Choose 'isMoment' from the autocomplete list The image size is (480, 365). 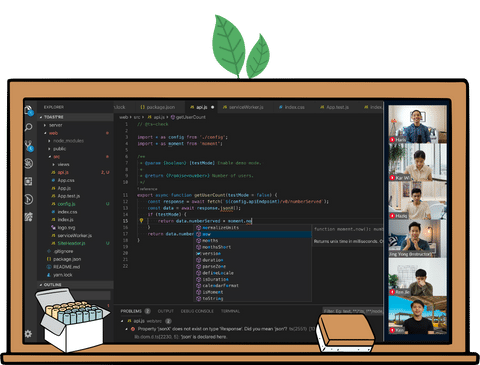coord(253,292)
